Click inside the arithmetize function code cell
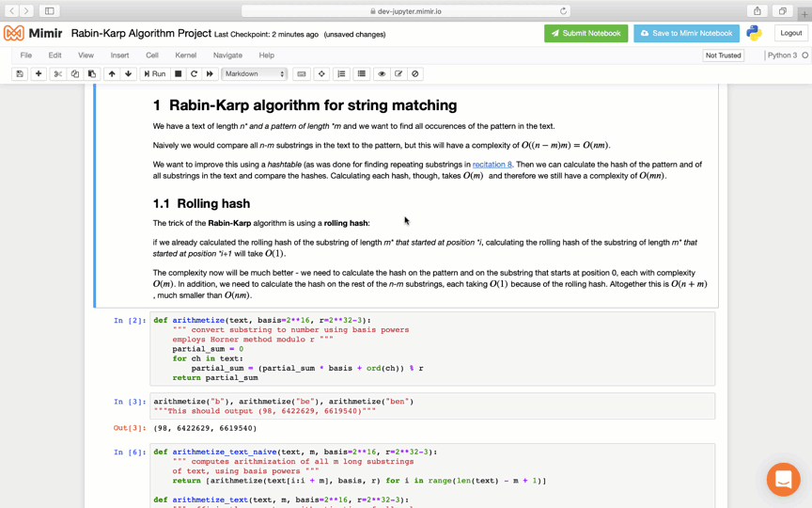This screenshot has height=508, width=812. click(432, 349)
